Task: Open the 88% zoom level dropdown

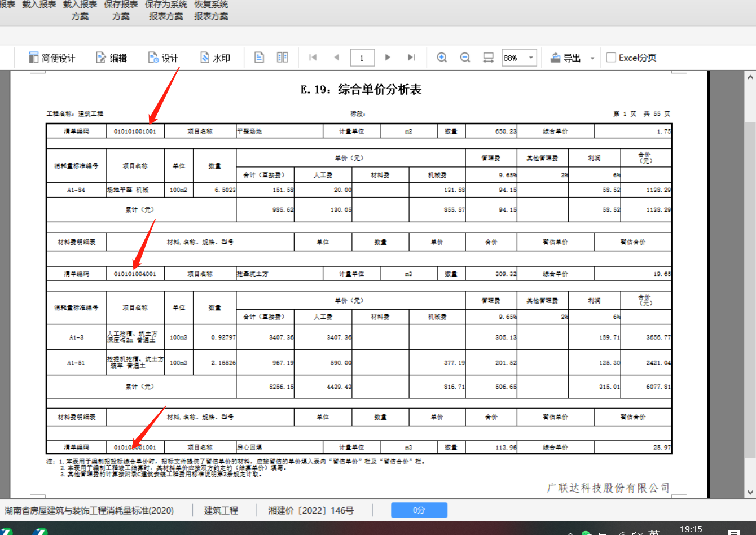Action: [x=531, y=58]
